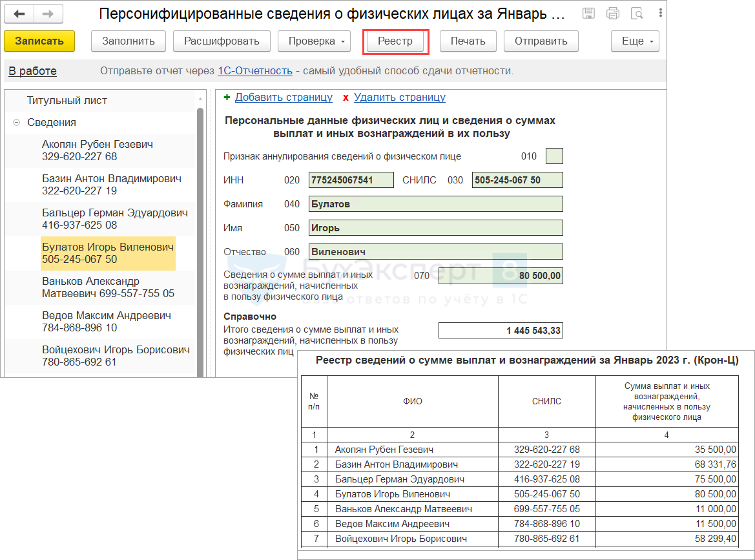This screenshot has height=560, width=755.
Task: Open the print preview icon in header
Action: 637,14
